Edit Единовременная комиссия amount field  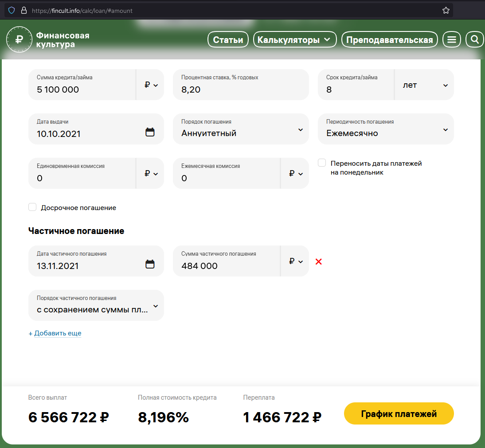pos(82,173)
